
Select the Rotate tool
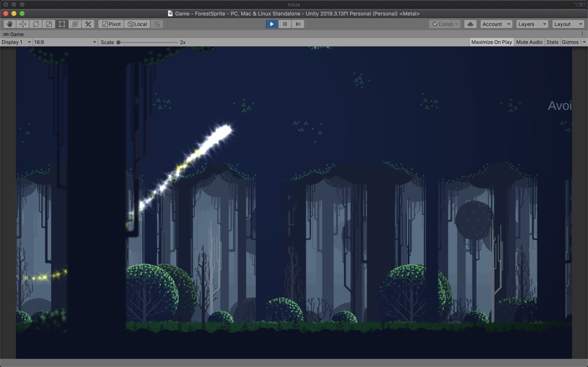[36, 24]
